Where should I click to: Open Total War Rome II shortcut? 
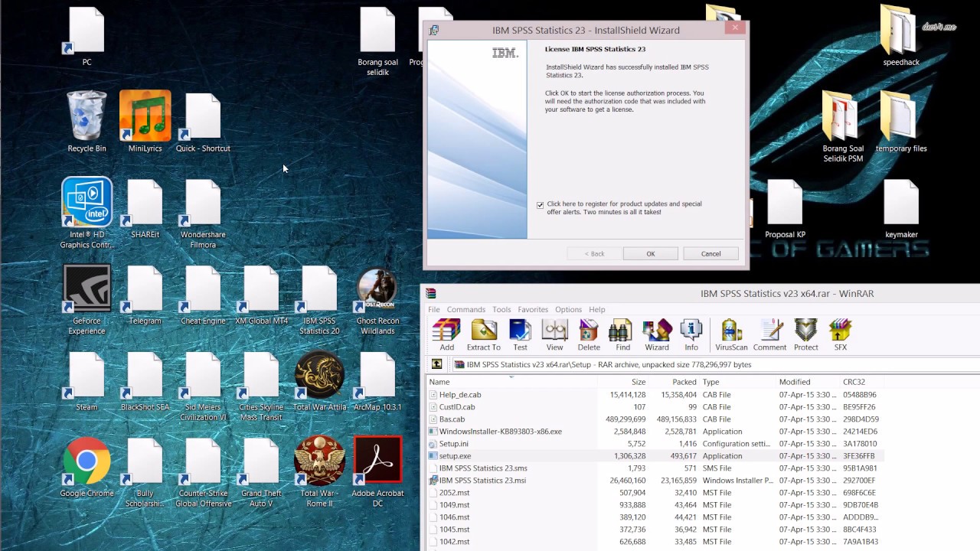319,471
